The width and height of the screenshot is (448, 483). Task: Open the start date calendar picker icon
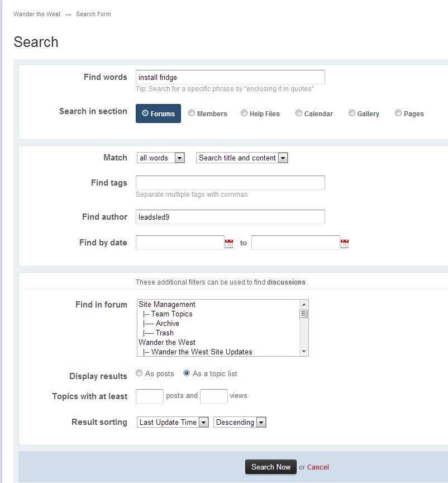(x=229, y=243)
